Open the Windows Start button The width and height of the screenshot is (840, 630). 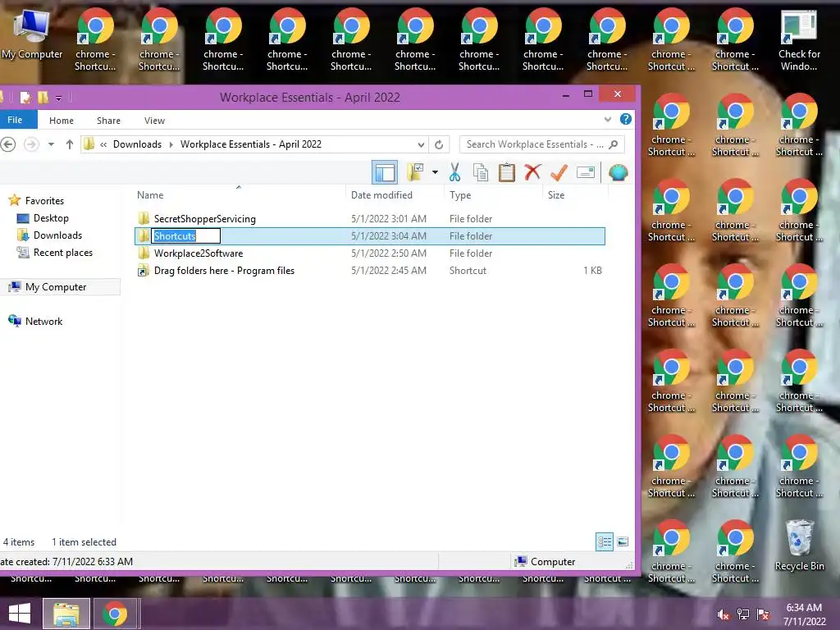[x=20, y=614]
